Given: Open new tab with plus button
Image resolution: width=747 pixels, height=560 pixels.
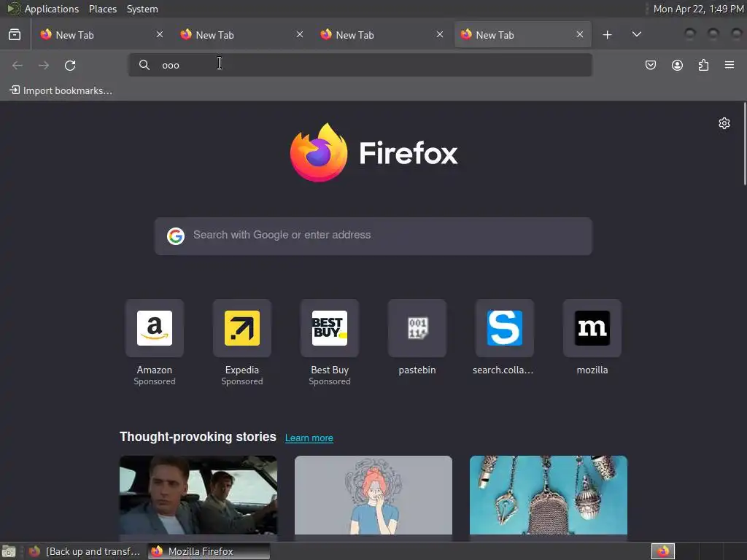Looking at the screenshot, I should pyautogui.click(x=607, y=35).
